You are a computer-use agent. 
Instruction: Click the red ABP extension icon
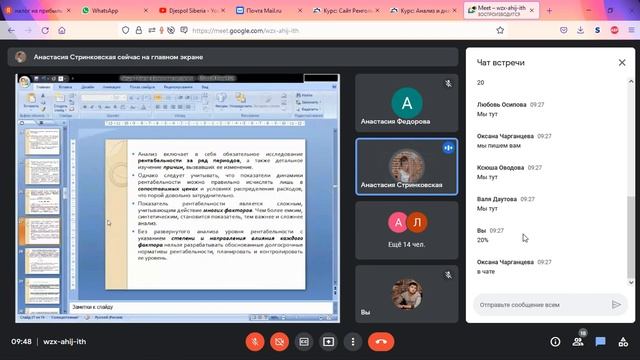click(614, 30)
